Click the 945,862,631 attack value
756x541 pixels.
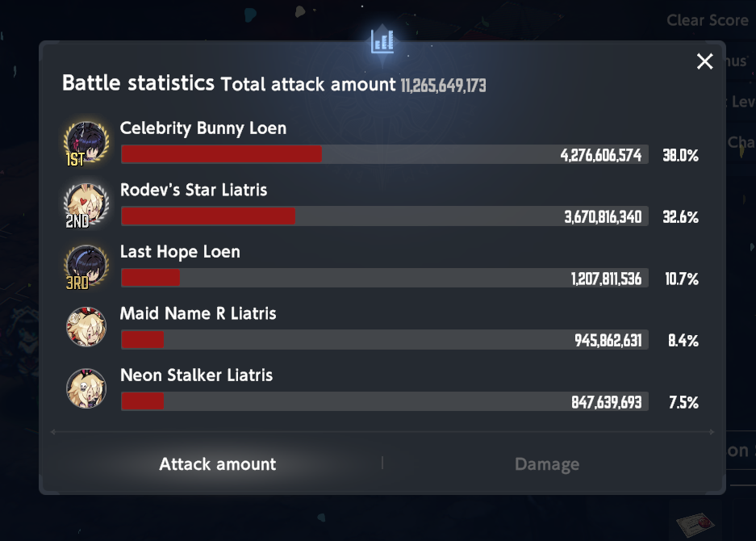[x=608, y=341]
